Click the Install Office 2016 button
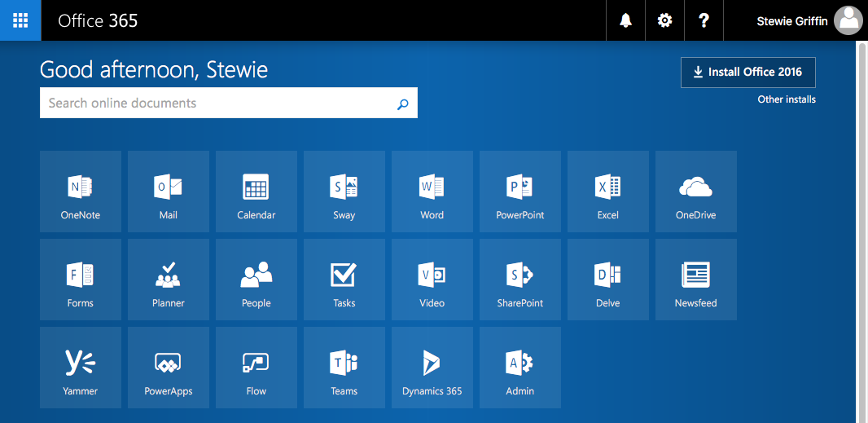This screenshot has height=423, width=868. pyautogui.click(x=747, y=72)
